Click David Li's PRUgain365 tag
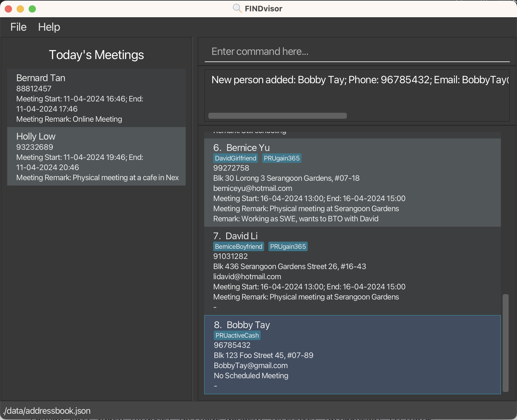The width and height of the screenshot is (517, 420). [288, 246]
